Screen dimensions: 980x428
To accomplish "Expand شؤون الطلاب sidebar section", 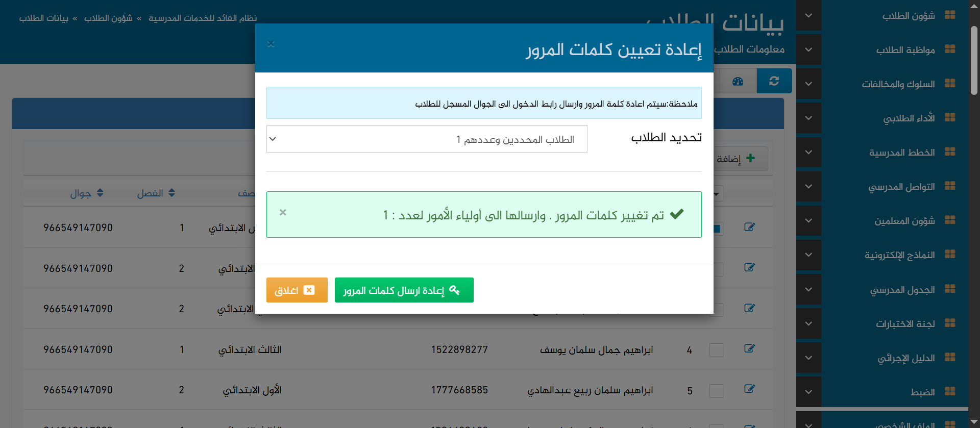I will pyautogui.click(x=808, y=16).
